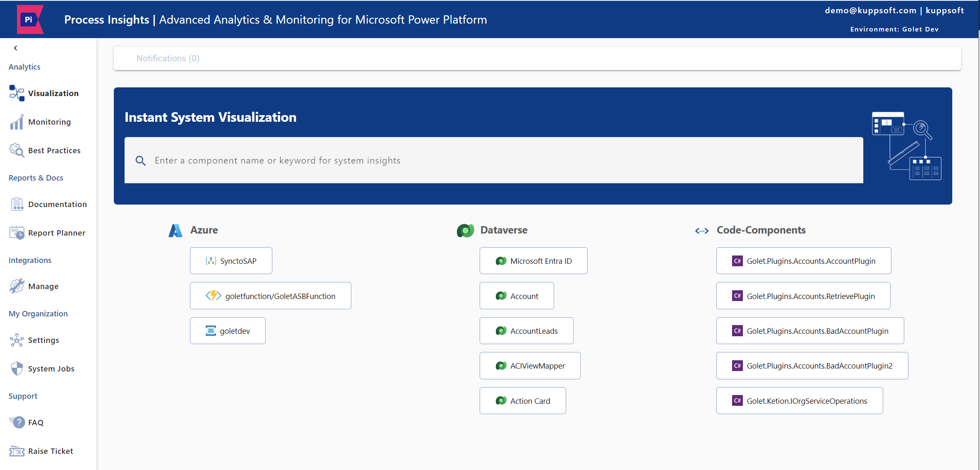
Task: Click the Report Planner calendar icon
Action: click(x=17, y=233)
